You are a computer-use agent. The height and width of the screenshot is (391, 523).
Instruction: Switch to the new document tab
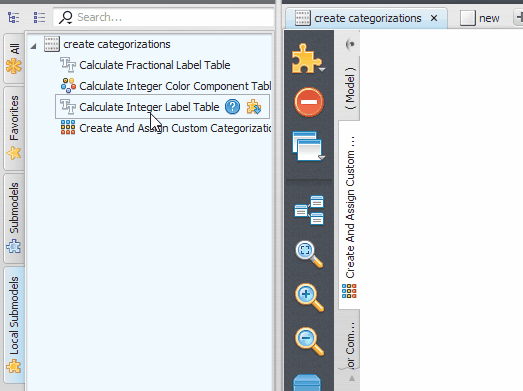point(480,18)
